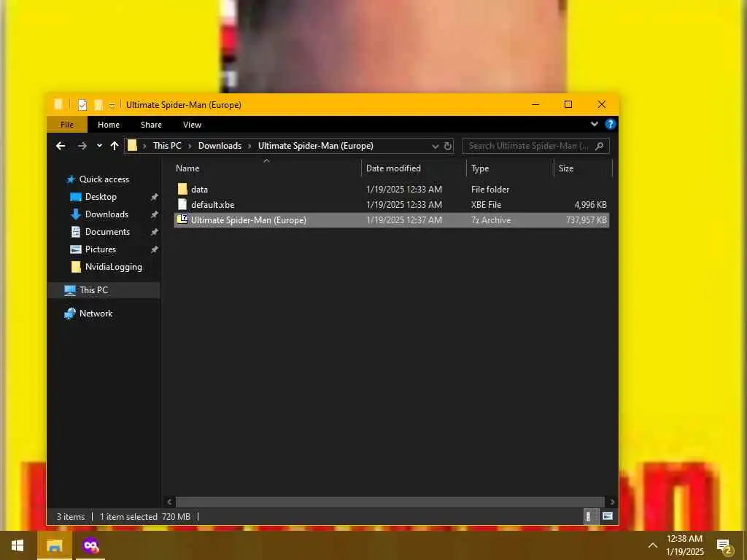Sort by the Name column header
747x560 pixels.
tap(187, 168)
